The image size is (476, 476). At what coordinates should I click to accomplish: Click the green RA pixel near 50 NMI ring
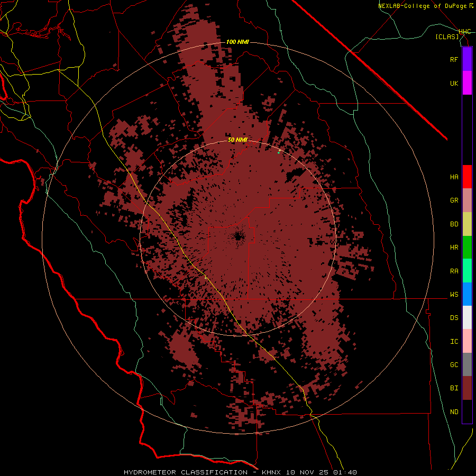tap(279, 152)
